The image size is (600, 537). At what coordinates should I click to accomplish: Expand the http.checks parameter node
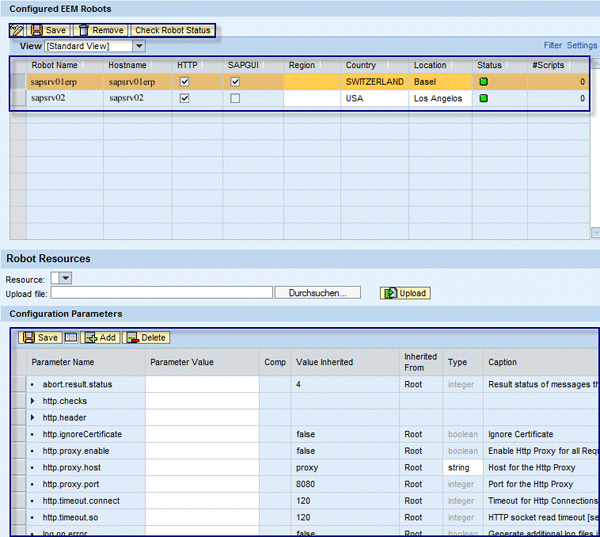pyautogui.click(x=33, y=401)
